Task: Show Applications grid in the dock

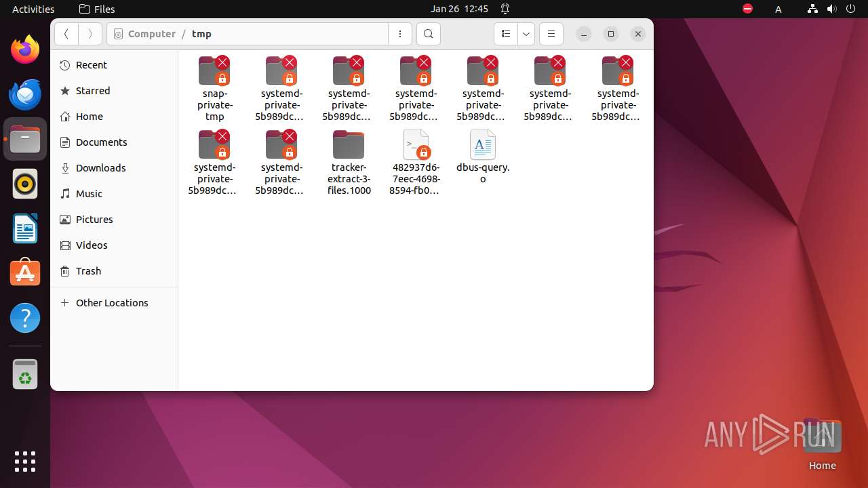Action: tap(25, 461)
